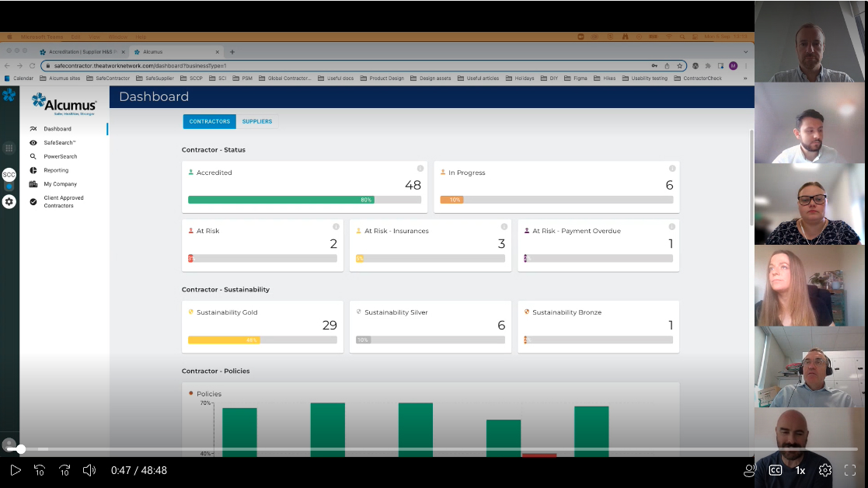Toggle closed captions on the video
The image size is (868, 488).
click(775, 470)
